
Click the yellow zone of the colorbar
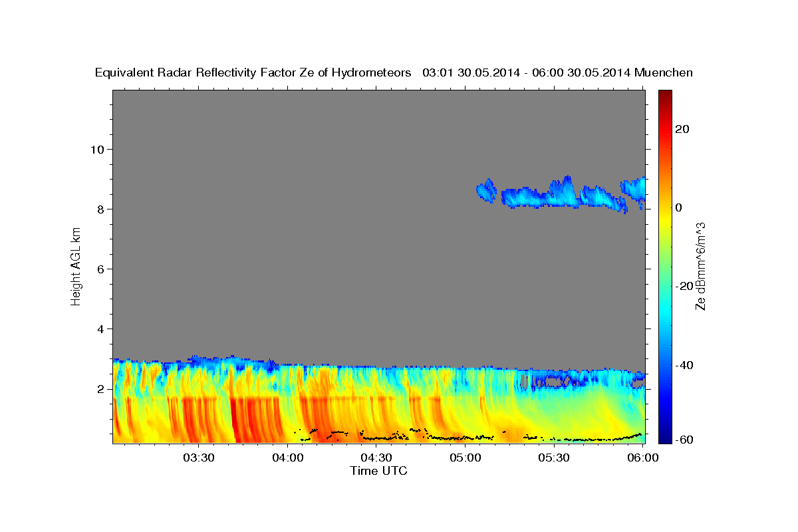tap(665, 219)
